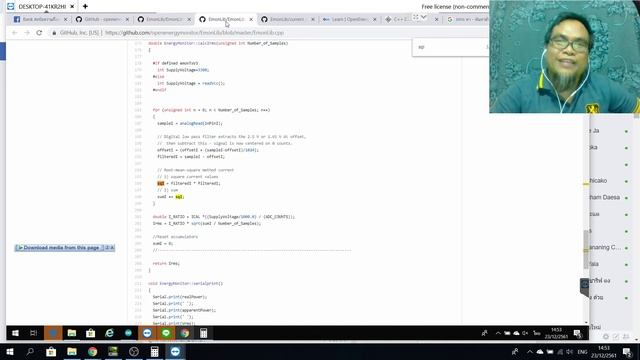Image resolution: width=640 pixels, height=360 pixels.
Task: Open local volume tray icon
Action: click(x=570, y=351)
